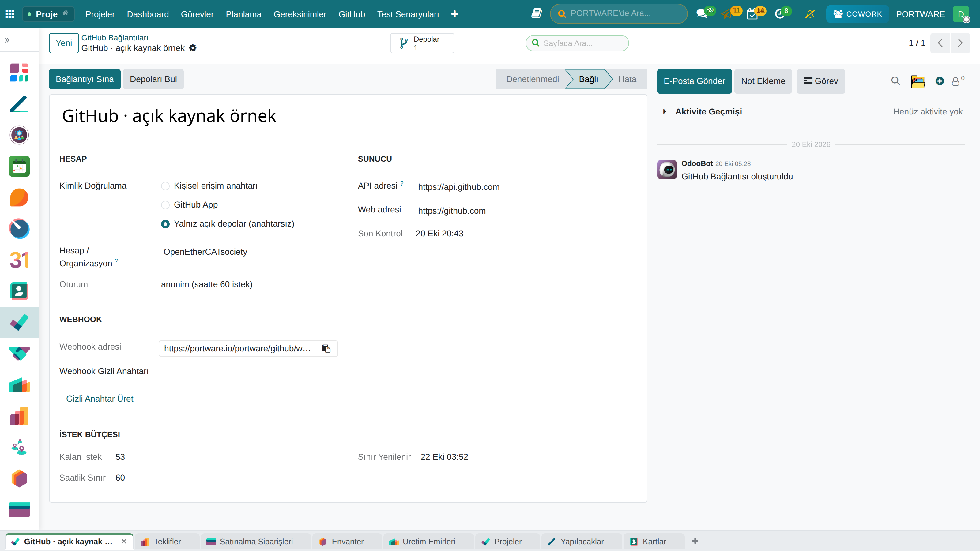980x551 pixels.
Task: Open the attachments folder icon in chatter
Action: 918,81
